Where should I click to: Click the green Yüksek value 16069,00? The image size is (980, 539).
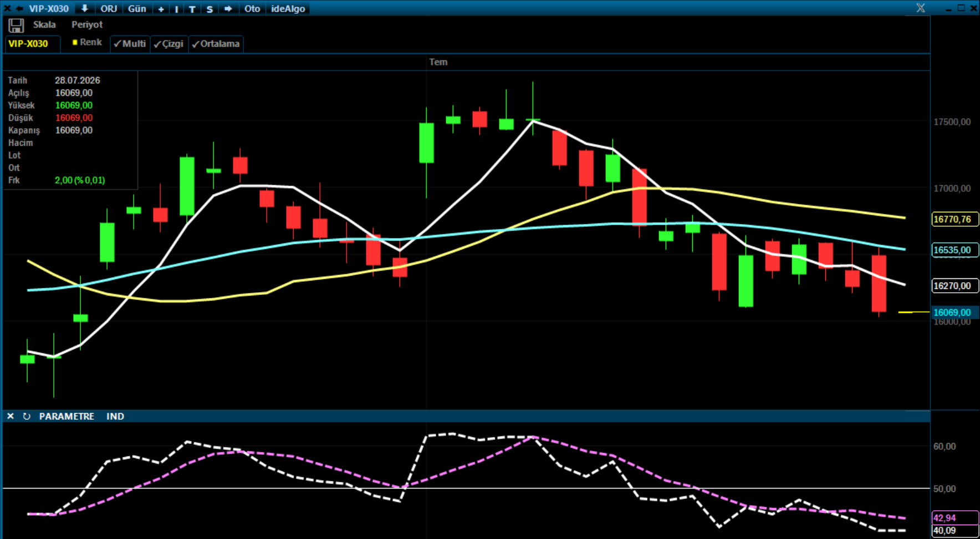(74, 105)
